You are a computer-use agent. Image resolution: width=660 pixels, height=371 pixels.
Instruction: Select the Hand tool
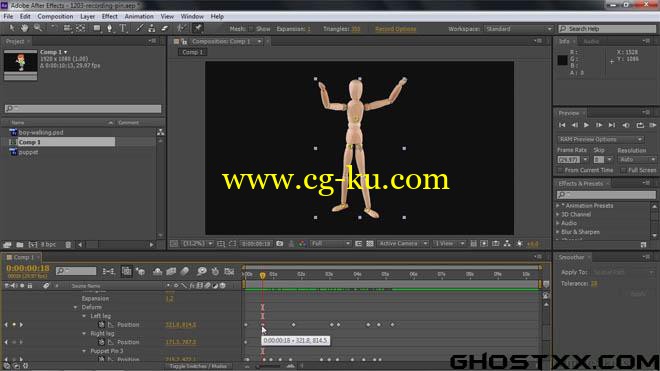click(x=25, y=28)
